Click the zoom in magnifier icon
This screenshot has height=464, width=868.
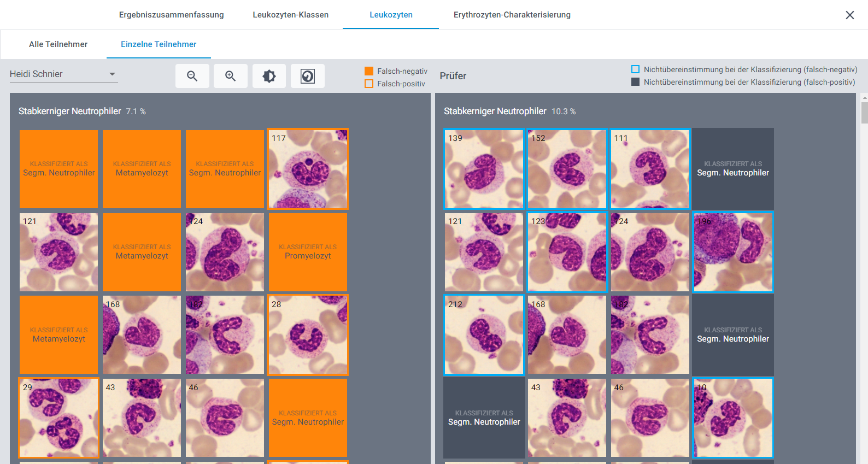point(230,76)
